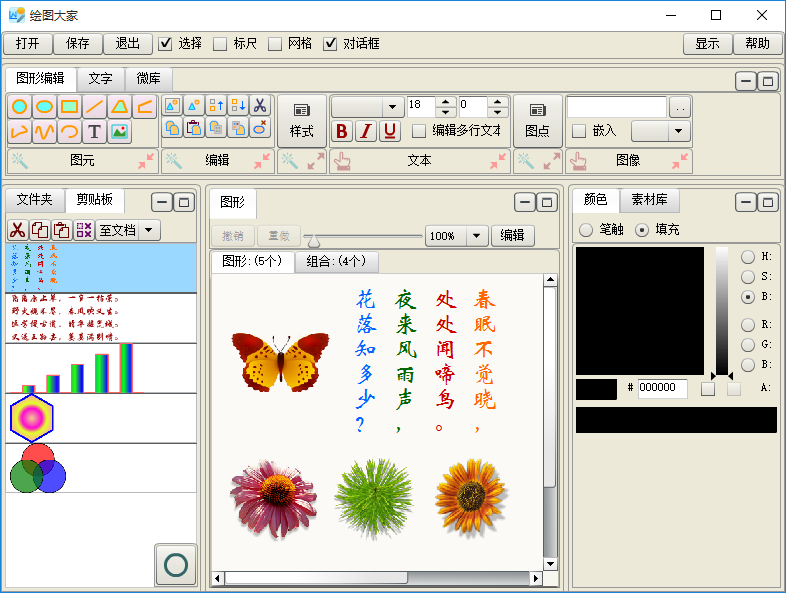Viewport: 786px width, 593px height.
Task: Open the 至文档 dropdown arrow
Action: click(x=149, y=230)
